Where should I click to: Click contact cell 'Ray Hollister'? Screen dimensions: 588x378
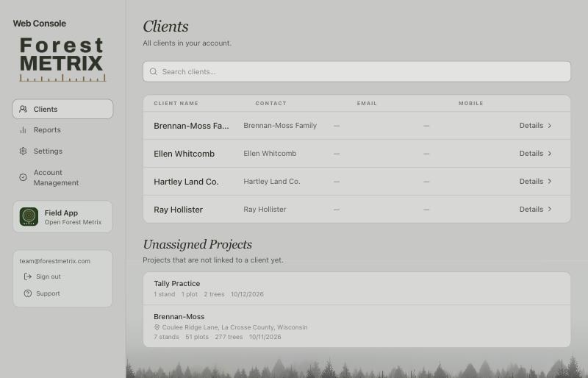point(265,209)
